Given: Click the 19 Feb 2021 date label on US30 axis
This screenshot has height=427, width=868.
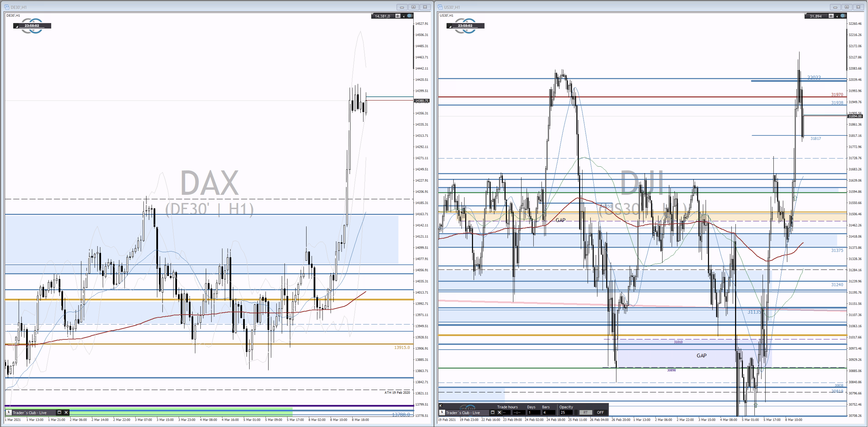Looking at the screenshot, I should point(447,420).
